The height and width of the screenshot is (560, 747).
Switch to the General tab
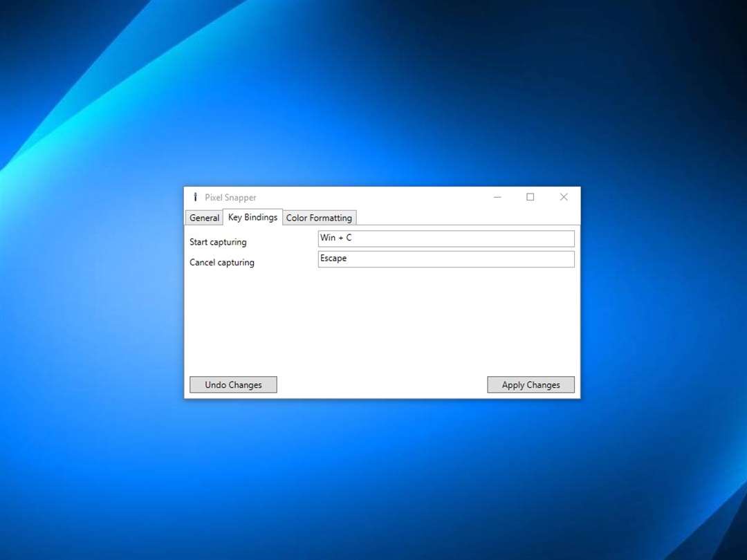[204, 218]
